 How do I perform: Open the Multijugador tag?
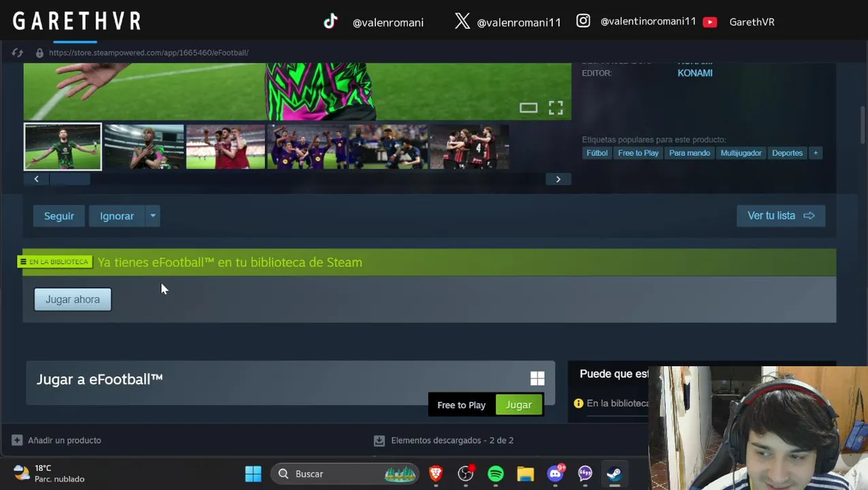(x=741, y=153)
